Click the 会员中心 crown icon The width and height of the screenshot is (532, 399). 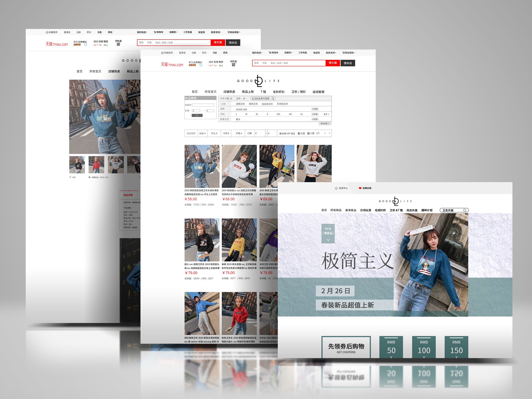tap(336, 188)
